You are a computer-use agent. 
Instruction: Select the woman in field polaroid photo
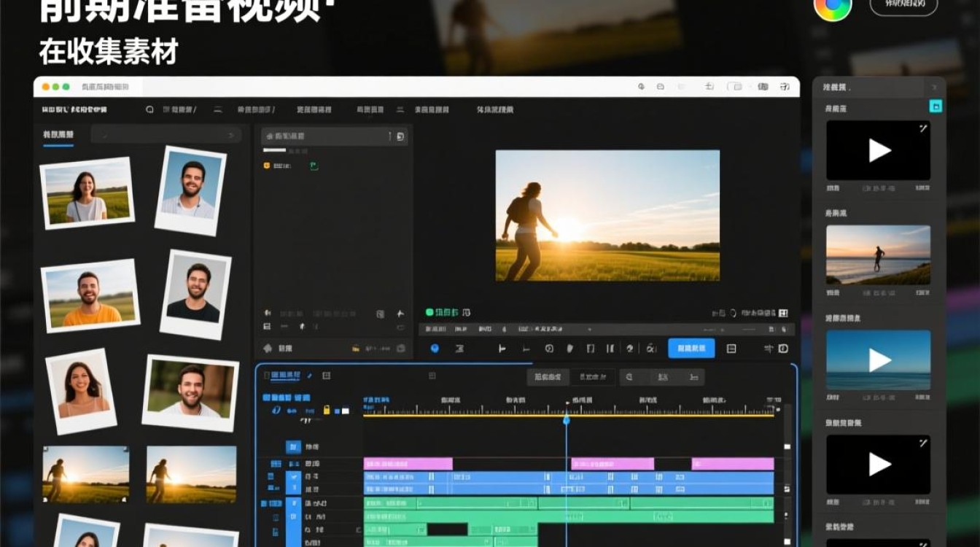87,193
